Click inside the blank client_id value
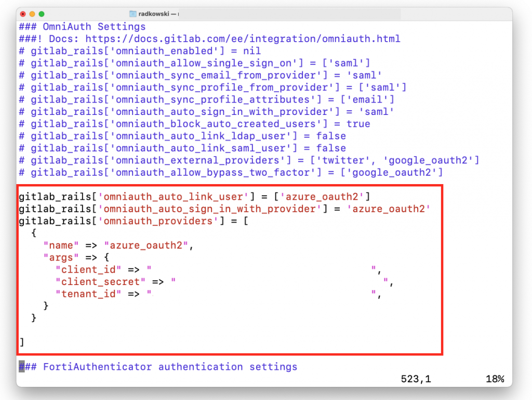532x400 pixels. pos(261,269)
